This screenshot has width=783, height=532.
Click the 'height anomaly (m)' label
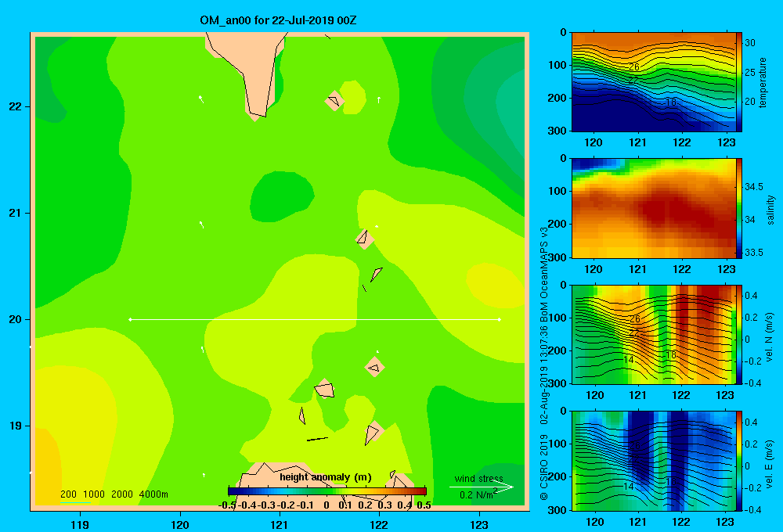coord(326,477)
